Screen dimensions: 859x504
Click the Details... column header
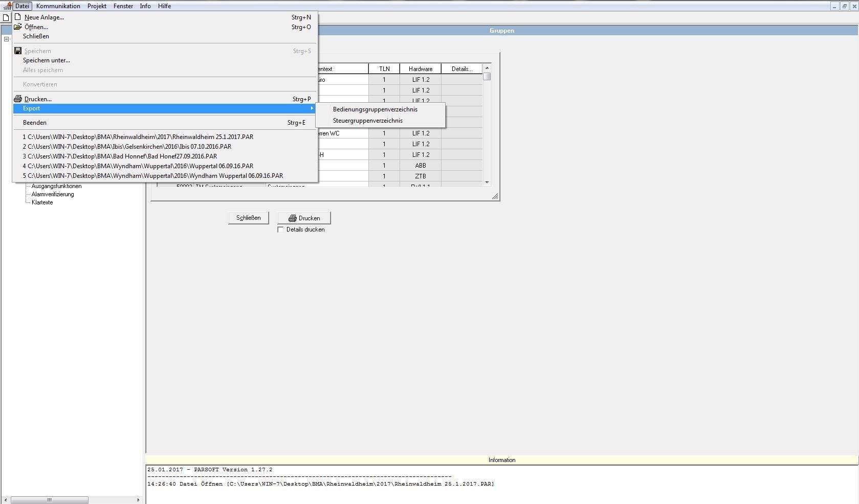point(461,69)
